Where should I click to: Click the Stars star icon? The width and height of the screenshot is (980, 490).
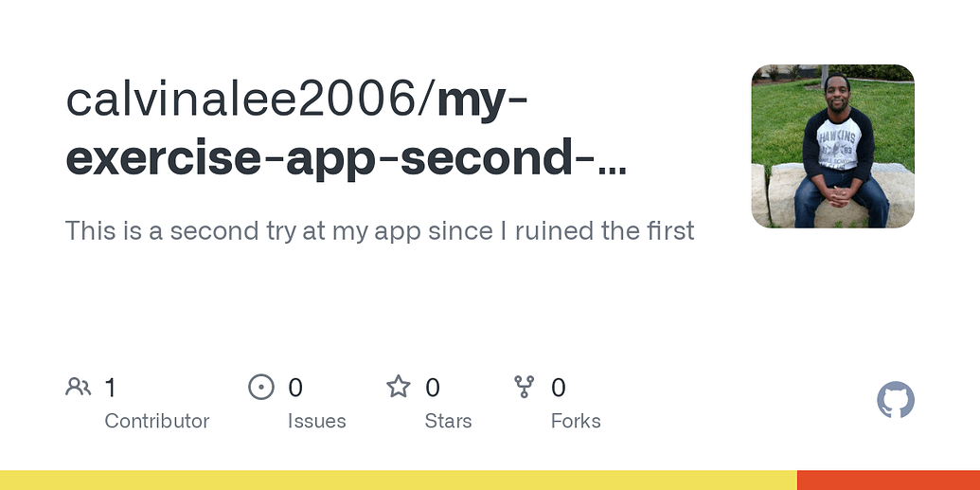pos(398,387)
